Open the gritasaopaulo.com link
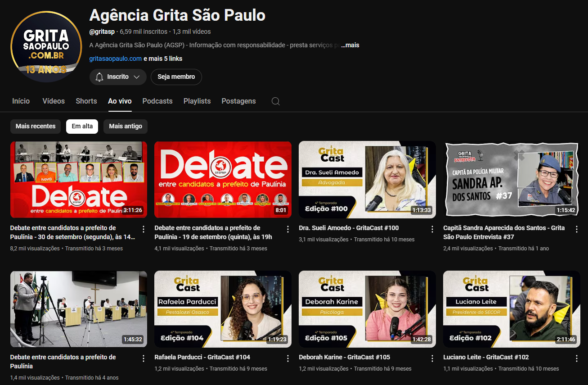This screenshot has width=588, height=385. (x=116, y=59)
